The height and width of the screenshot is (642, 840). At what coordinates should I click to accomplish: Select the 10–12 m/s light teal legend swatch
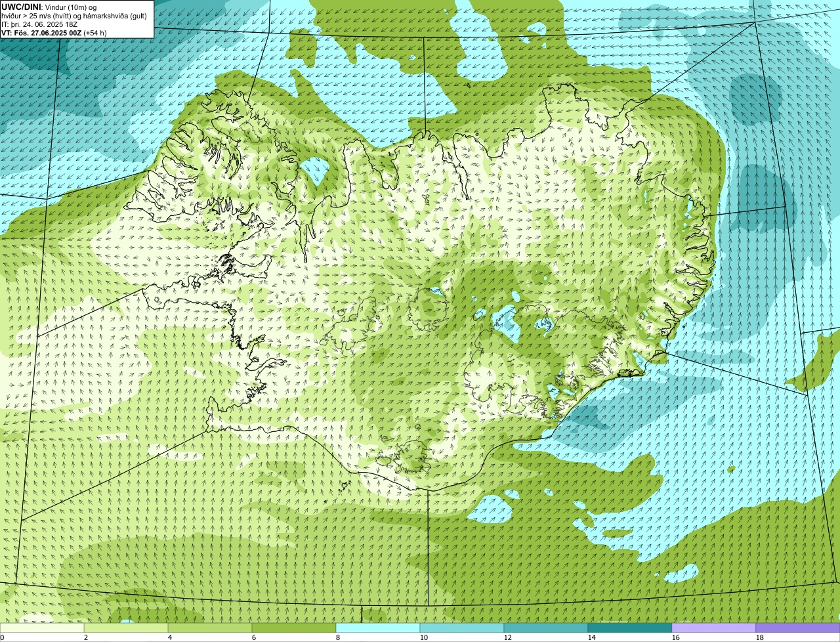462,628
